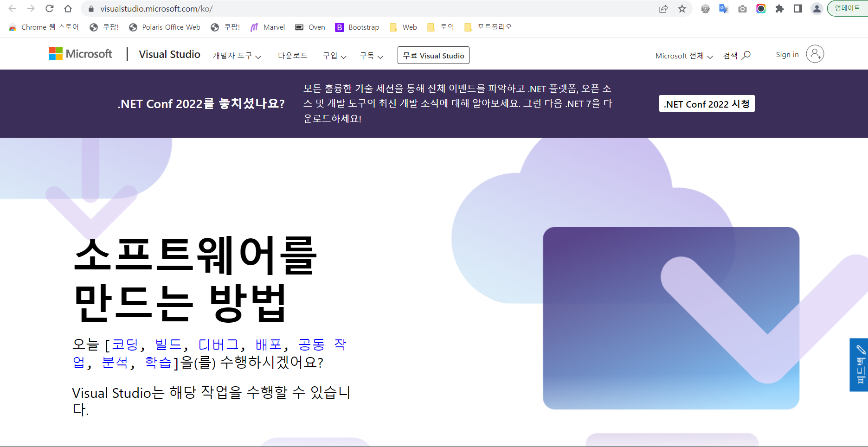Viewport: 868px width, 447px height.
Task: Click the account avatar icon beside Sign in
Action: 815,54
